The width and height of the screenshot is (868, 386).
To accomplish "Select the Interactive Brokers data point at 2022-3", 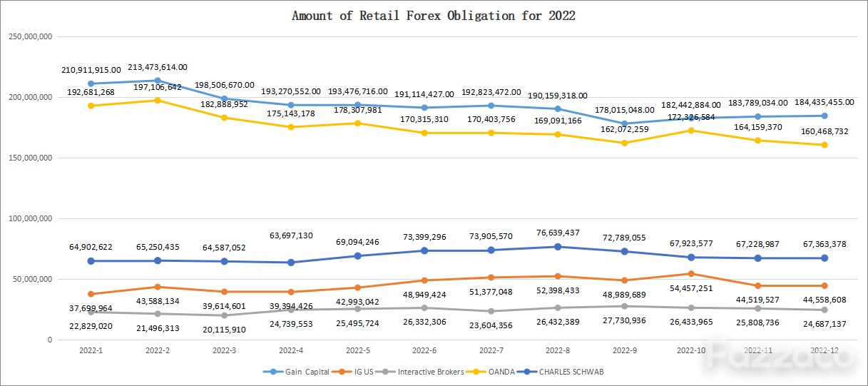I will click(x=225, y=315).
